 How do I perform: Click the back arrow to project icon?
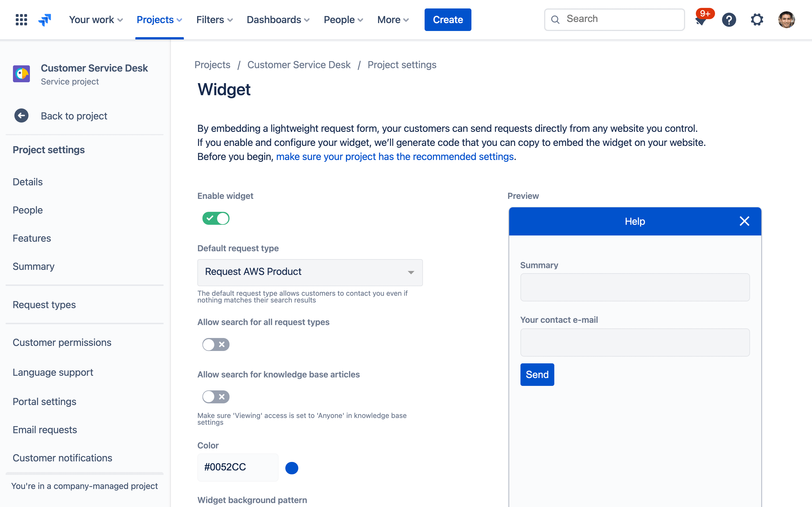[x=21, y=116]
